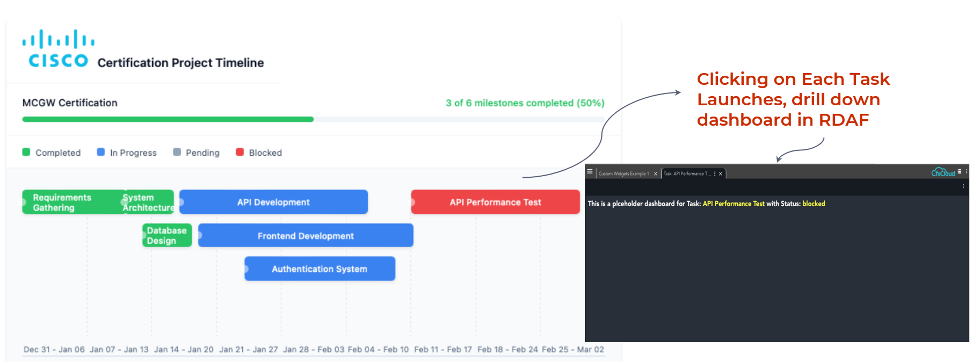Toggle the Blocked legend item

click(x=259, y=153)
